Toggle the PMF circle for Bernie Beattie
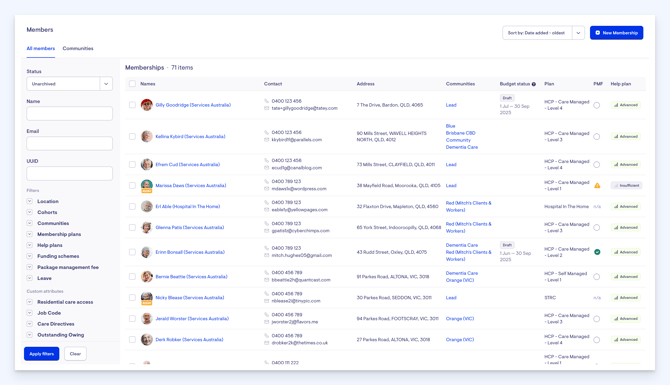Screen dimensions: 670x385 597,277
